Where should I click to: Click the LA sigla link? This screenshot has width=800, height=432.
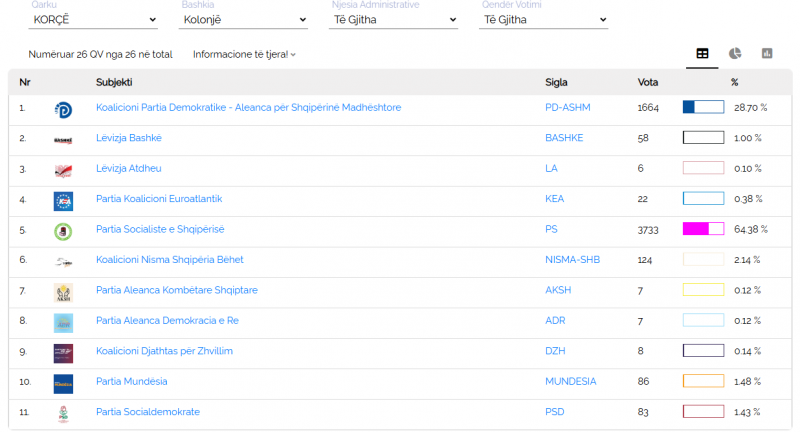(x=552, y=168)
